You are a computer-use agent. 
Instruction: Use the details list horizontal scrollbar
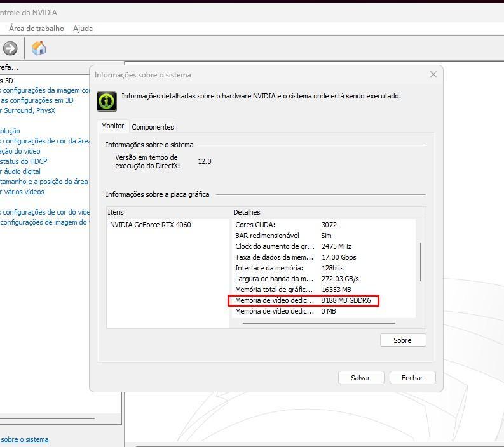pyautogui.click(x=319, y=323)
